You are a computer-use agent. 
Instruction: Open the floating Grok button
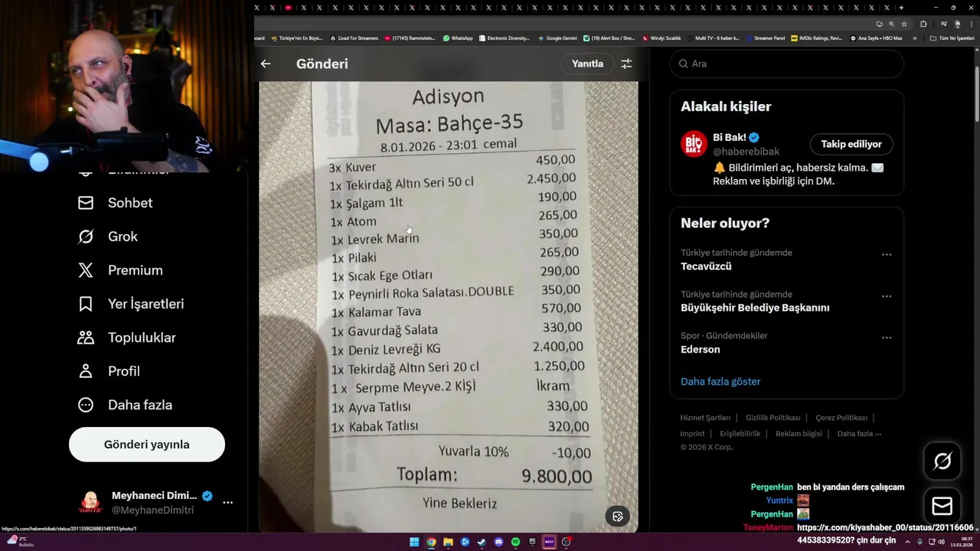point(942,461)
